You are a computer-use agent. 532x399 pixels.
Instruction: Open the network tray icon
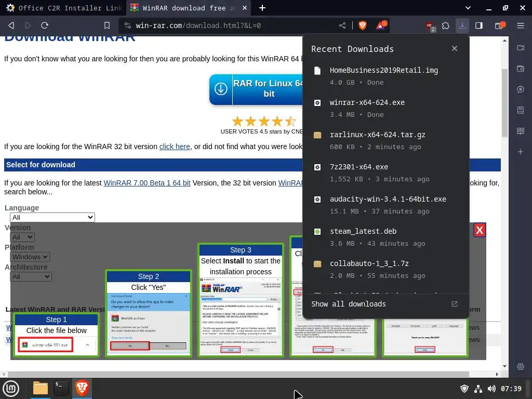click(x=478, y=389)
